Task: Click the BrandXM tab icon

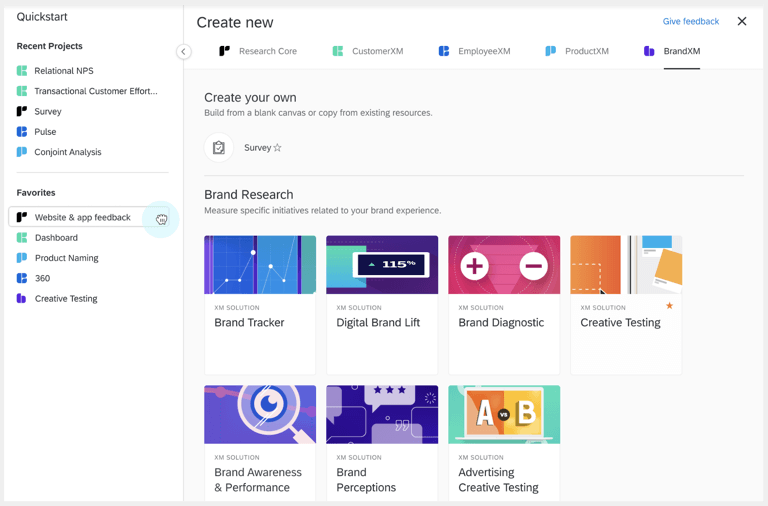Action: (649, 51)
